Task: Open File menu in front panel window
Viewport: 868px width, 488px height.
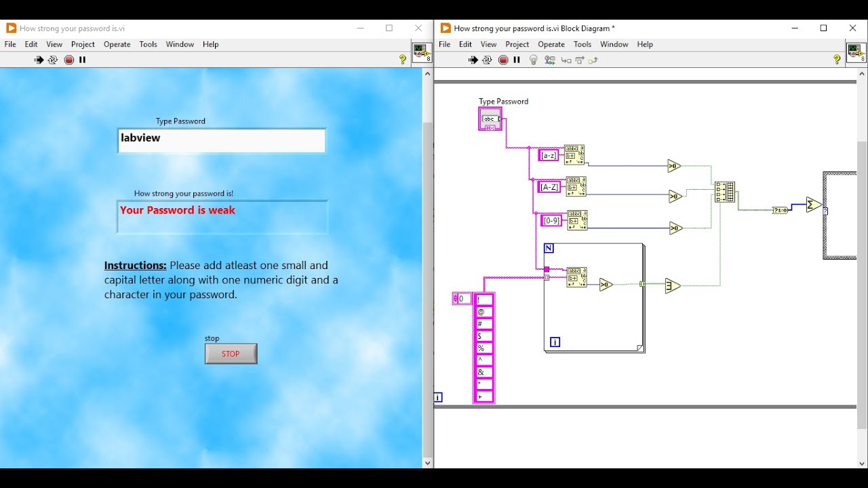Action: tap(10, 44)
